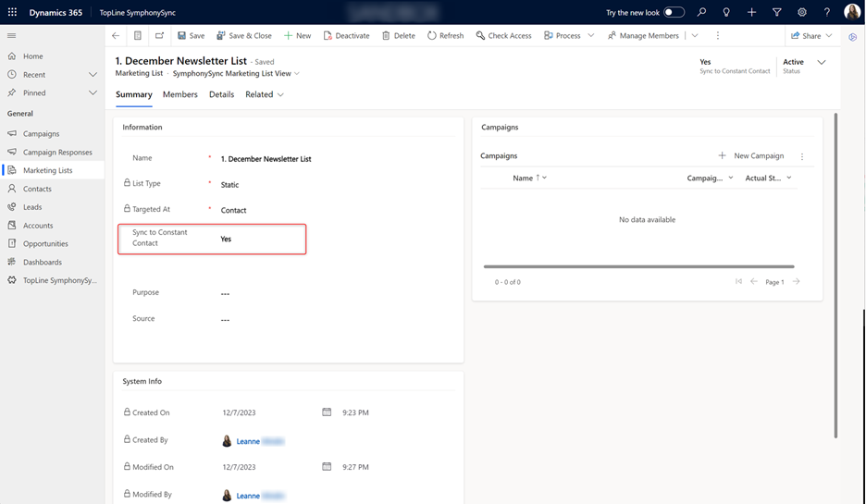Image resolution: width=866 pixels, height=504 pixels.
Task: Expand Manage Members dropdown arrow
Action: [695, 36]
